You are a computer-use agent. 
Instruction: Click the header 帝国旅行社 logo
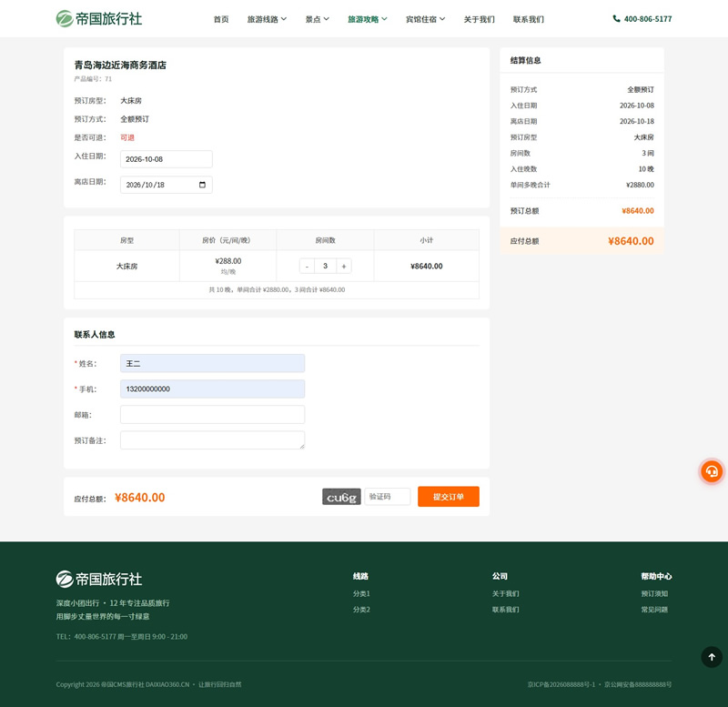(x=99, y=18)
